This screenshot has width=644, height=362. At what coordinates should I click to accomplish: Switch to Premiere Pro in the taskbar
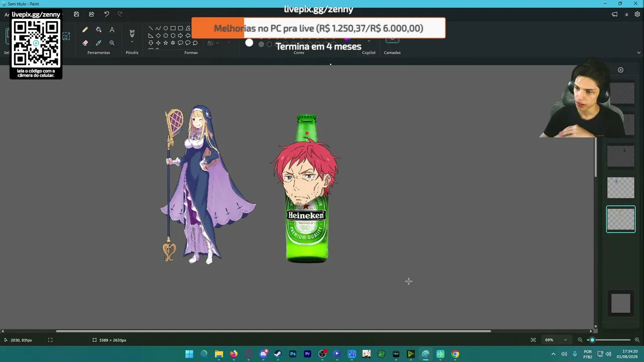[307, 354]
